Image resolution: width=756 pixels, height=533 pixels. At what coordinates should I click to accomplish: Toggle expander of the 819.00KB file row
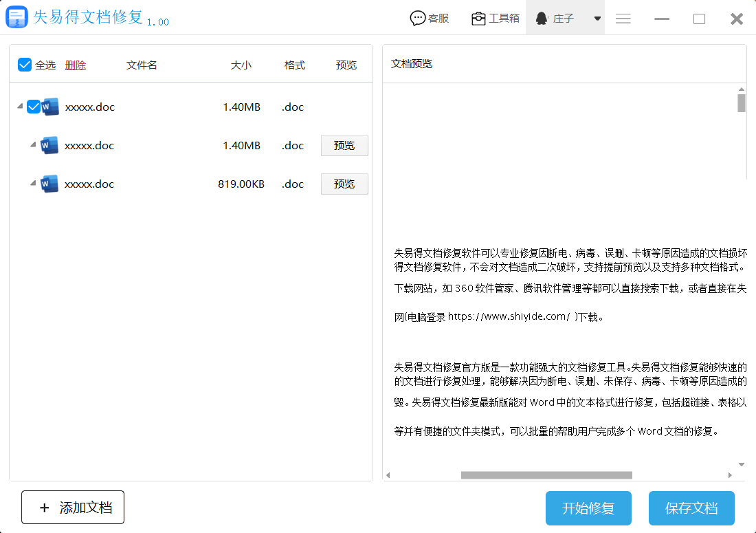(33, 184)
